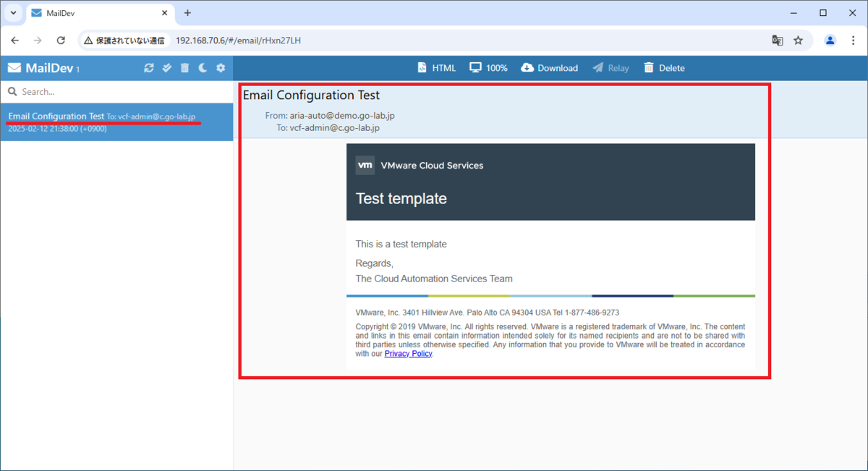Go back in browser
Screen dimensions: 868x471
tap(15, 41)
